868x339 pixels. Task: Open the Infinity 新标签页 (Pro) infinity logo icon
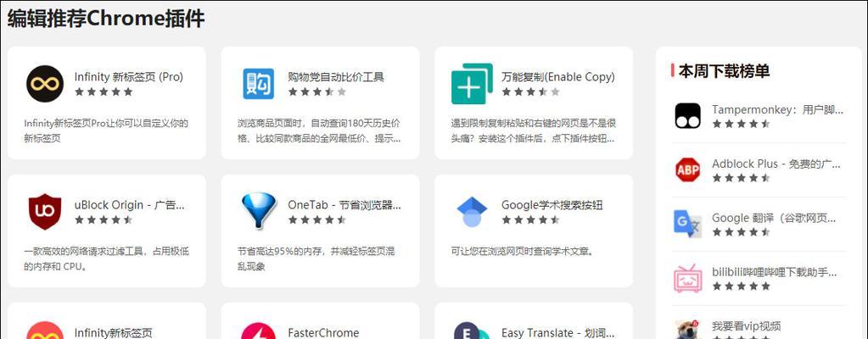[x=45, y=84]
